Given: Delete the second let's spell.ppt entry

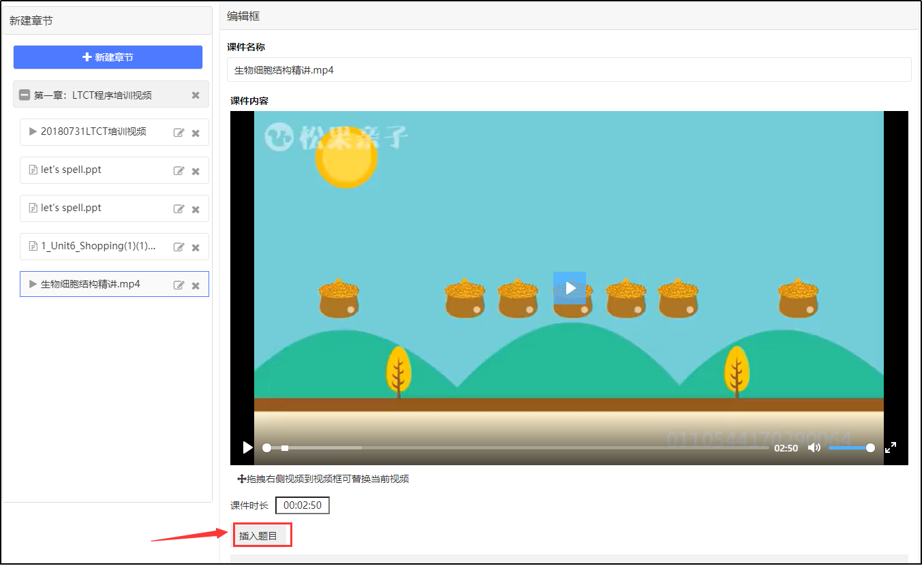Looking at the screenshot, I should (x=196, y=209).
